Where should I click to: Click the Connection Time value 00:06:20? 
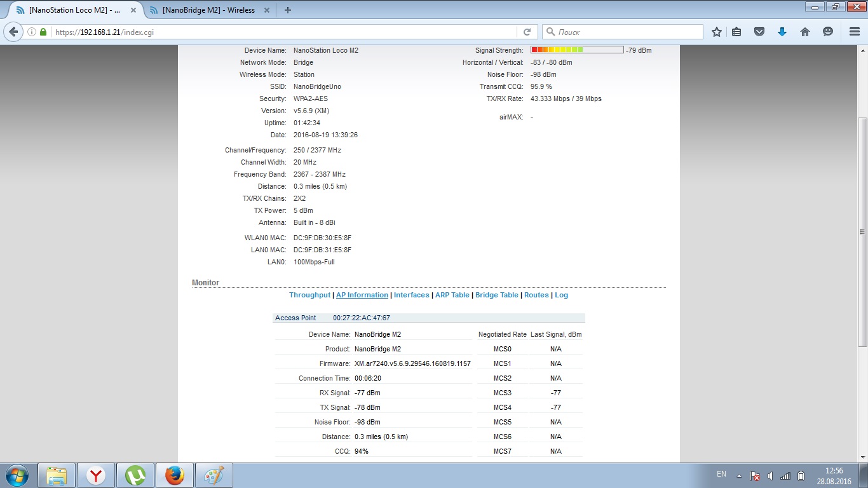click(368, 378)
